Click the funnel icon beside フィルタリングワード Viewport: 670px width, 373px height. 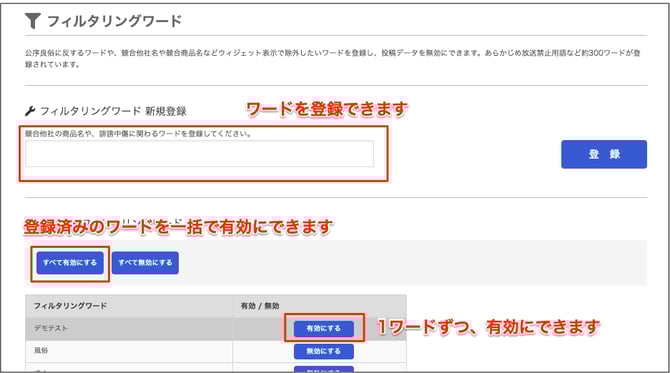coord(32,21)
